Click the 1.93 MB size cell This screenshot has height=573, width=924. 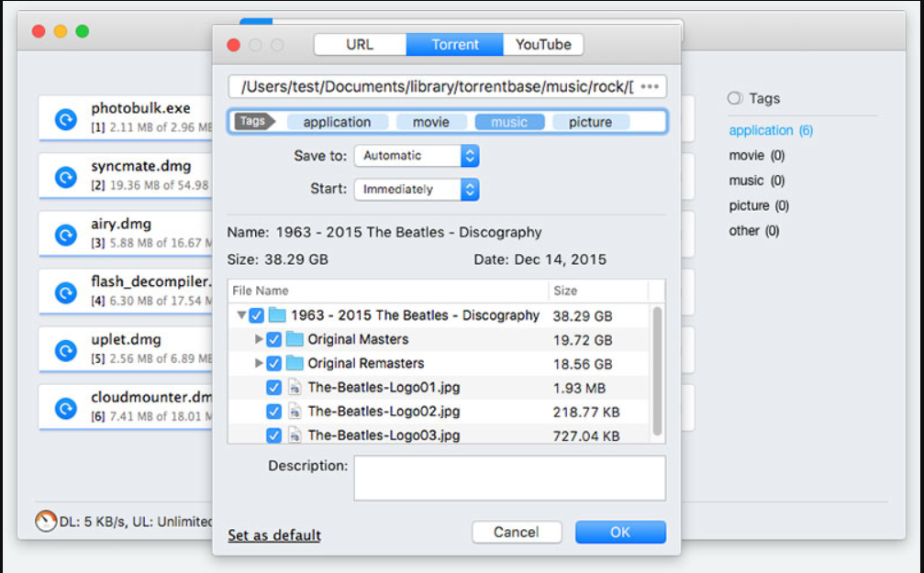pos(579,388)
